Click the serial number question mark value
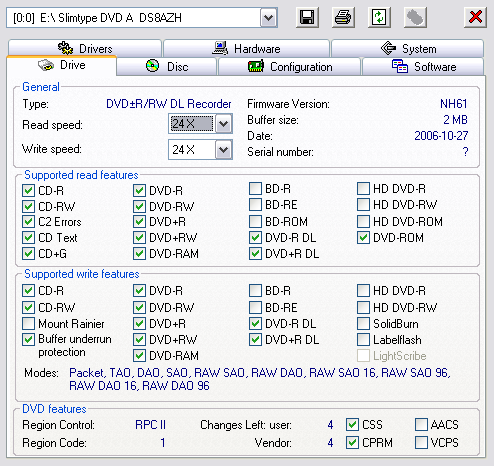Screen dimensions: 494x466 pyautogui.click(x=465, y=152)
